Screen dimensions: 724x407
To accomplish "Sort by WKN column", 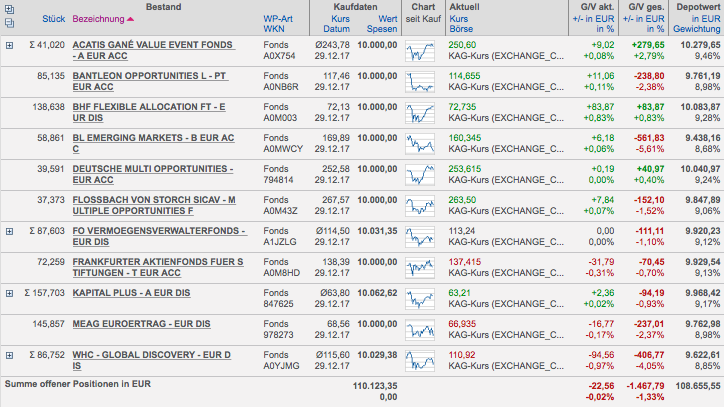I will pyautogui.click(x=274, y=29).
